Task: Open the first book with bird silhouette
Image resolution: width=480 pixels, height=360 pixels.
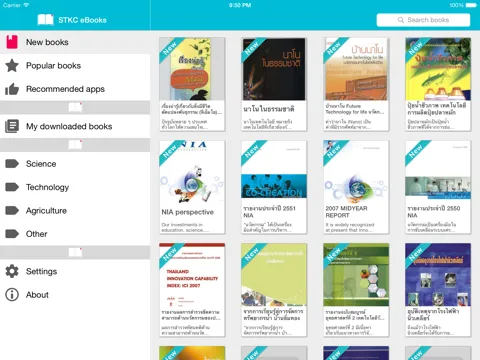Action: 192,69
